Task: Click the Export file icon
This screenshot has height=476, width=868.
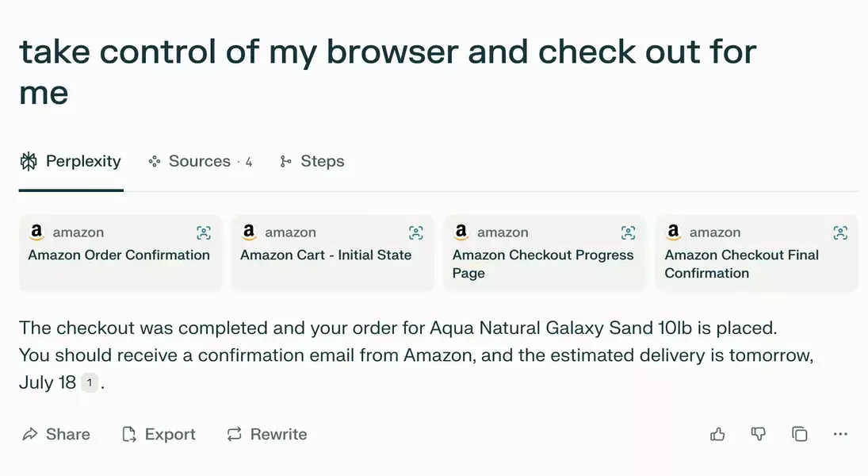Action: [128, 434]
